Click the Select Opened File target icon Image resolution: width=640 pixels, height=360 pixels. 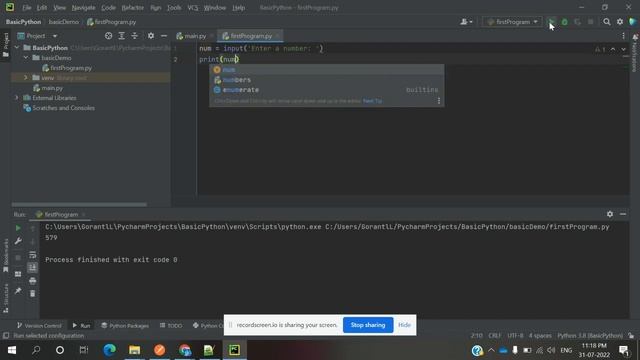(x=108, y=36)
